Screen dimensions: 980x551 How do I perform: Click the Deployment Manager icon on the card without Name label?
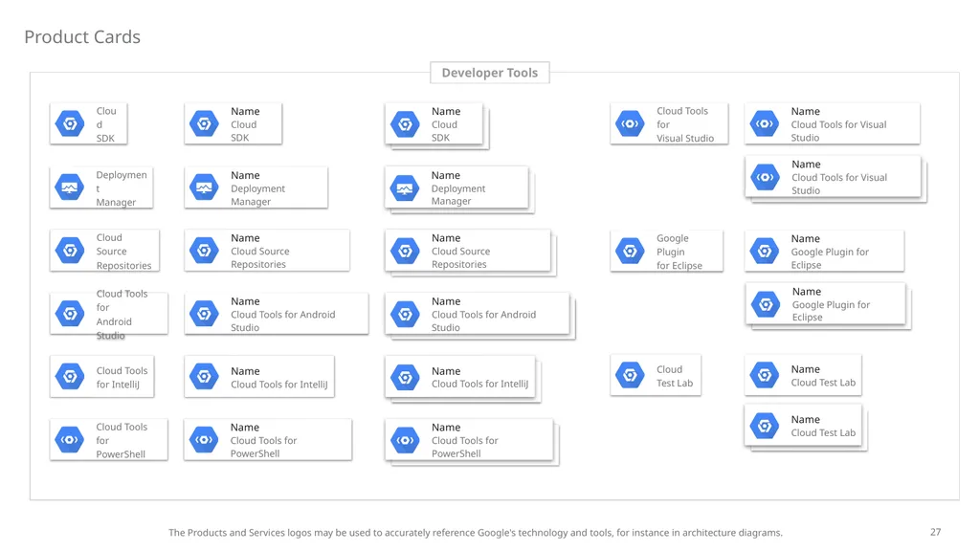[x=70, y=187]
